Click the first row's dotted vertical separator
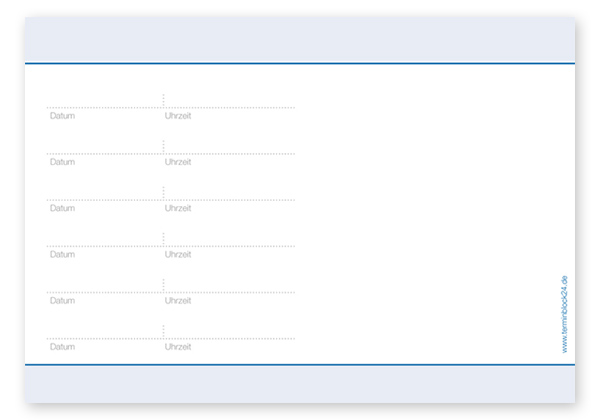The height and width of the screenshot is (420, 600). coord(164,100)
